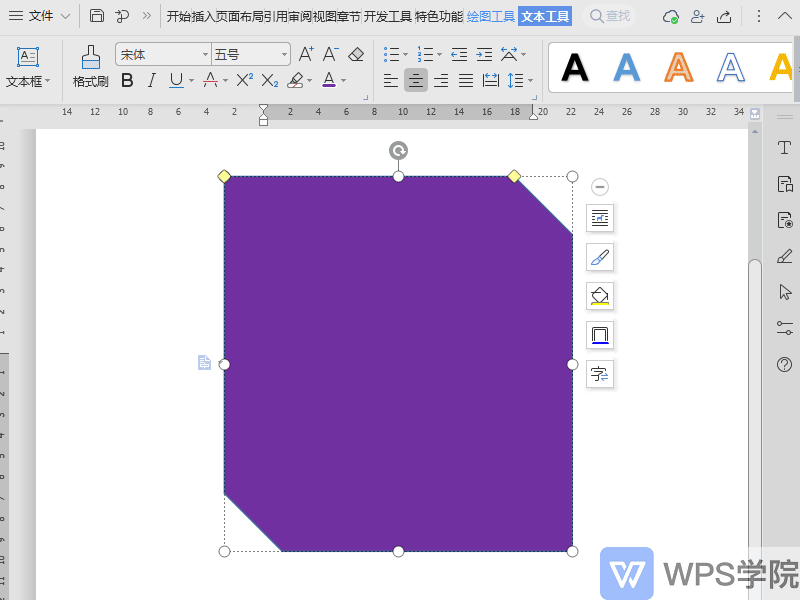The image size is (800, 600).
Task: Click the decrease indent icon
Action: tap(459, 54)
